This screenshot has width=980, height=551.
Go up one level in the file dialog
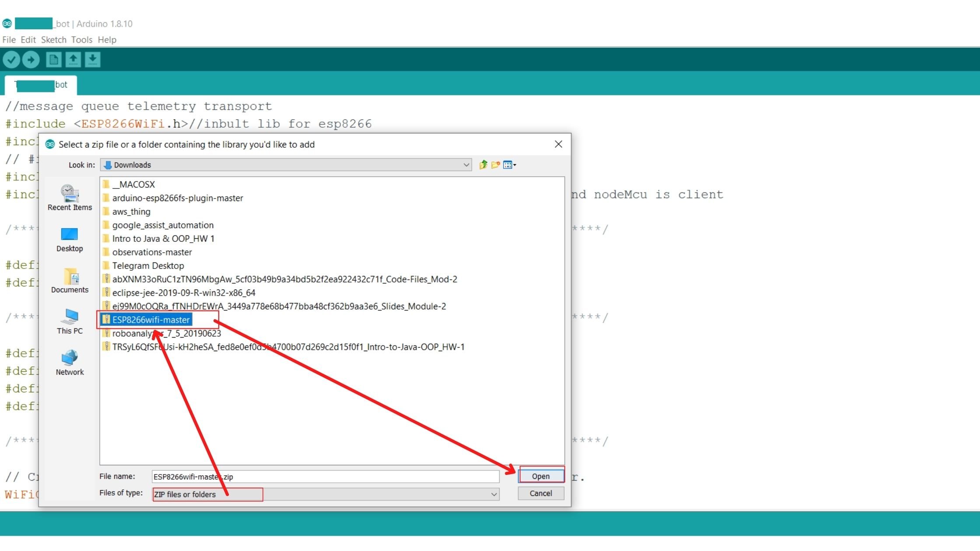[x=483, y=165]
